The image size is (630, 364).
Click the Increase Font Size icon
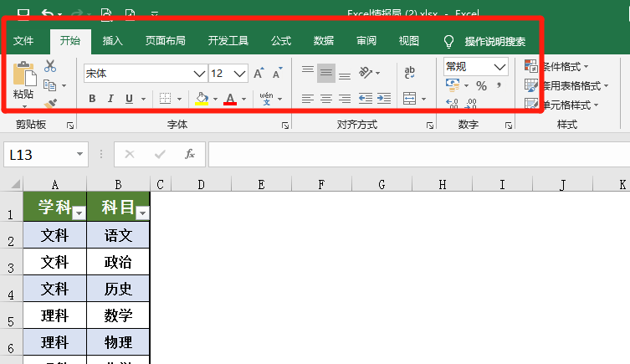click(x=259, y=74)
